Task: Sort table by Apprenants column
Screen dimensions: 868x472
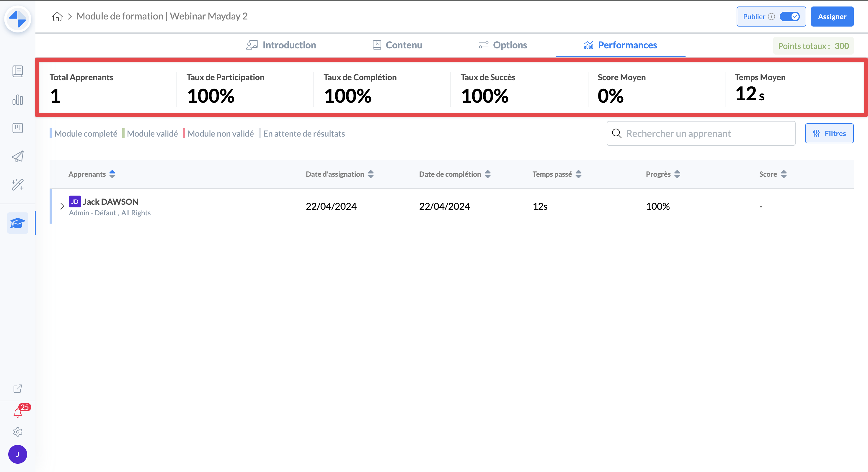Action: tap(112, 174)
